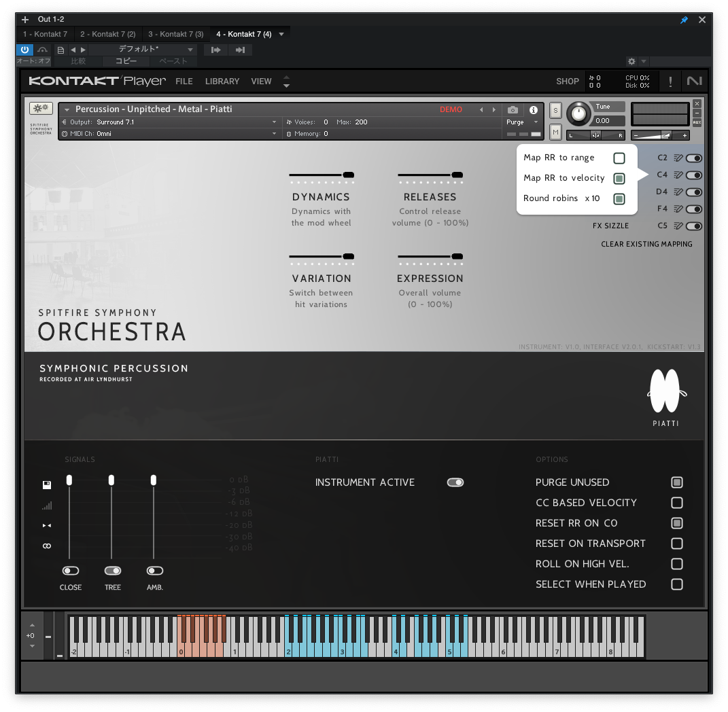This screenshot has height=712, width=728.
Task: Click the pin window icon
Action: pos(684,20)
